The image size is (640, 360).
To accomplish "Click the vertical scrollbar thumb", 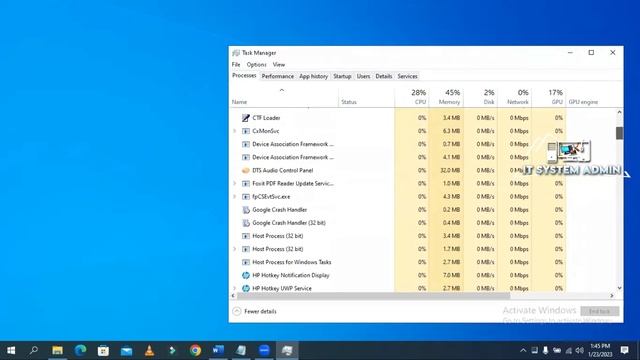I will coord(619,133).
